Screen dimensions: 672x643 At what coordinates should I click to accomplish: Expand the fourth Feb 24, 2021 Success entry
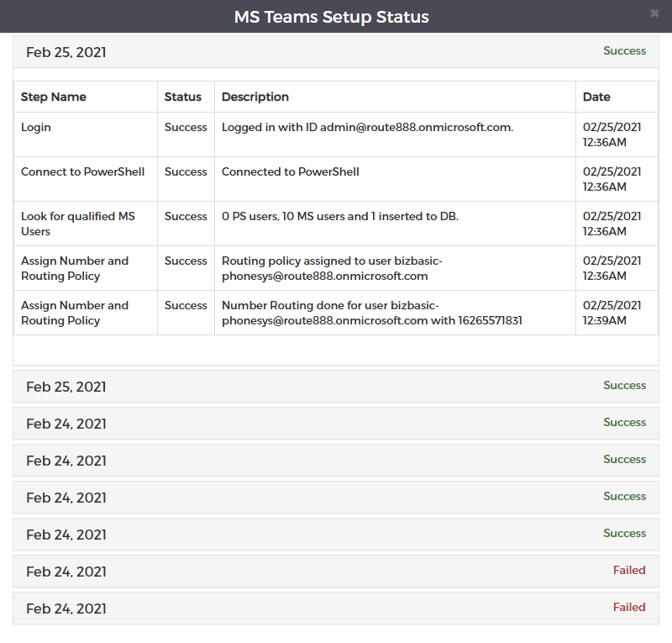335,535
